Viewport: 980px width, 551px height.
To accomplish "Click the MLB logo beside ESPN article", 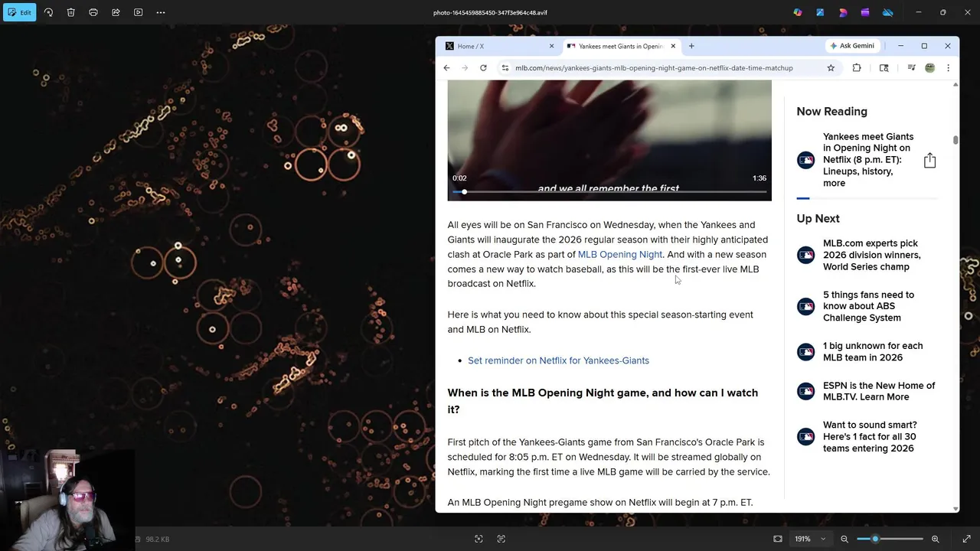I will click(x=805, y=391).
